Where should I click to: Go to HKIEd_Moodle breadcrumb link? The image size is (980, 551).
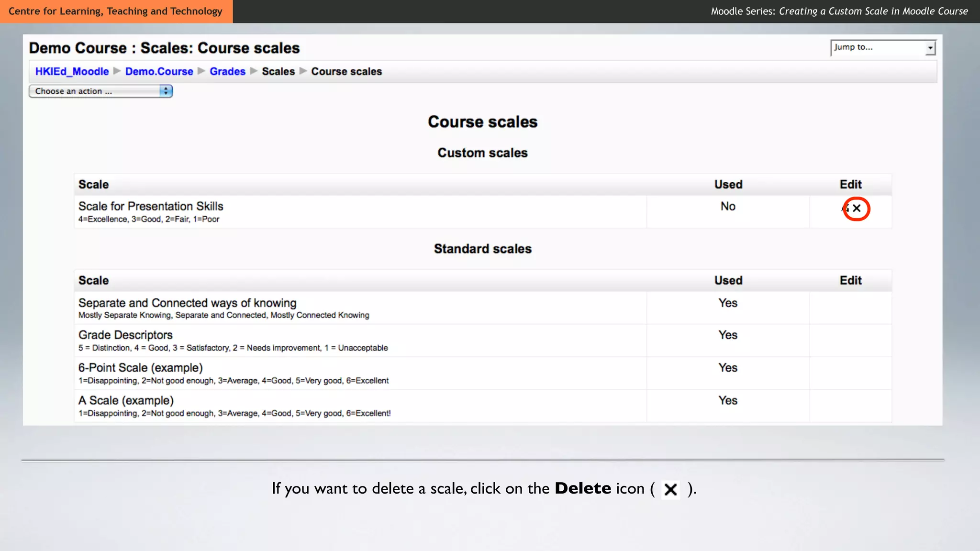coord(72,71)
